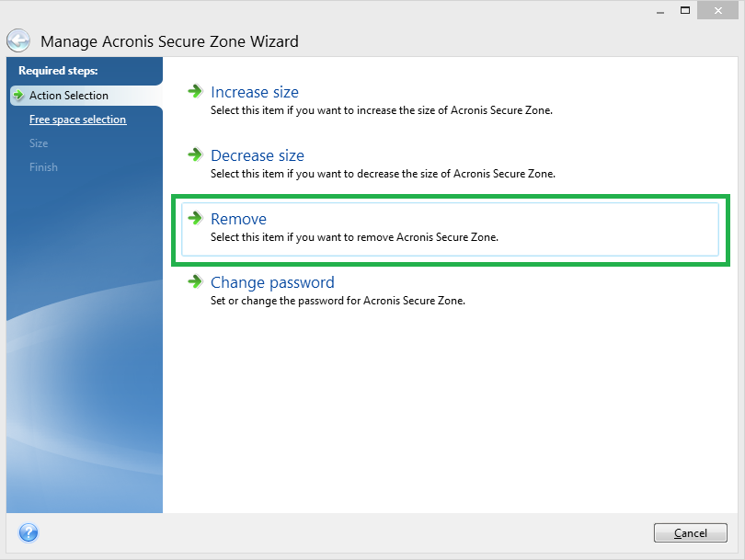Click 'Set or change the password' description
This screenshot has height=560, width=745.
coord(338,301)
